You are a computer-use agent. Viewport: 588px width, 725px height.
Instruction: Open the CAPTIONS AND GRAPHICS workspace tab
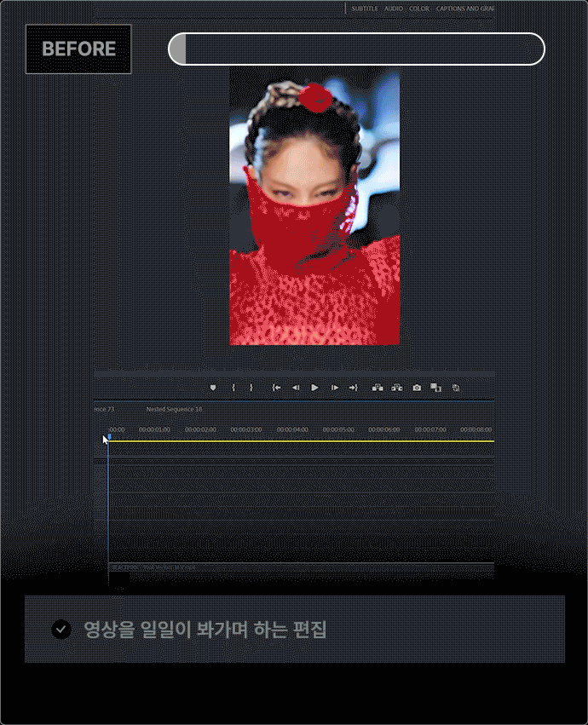point(465,9)
